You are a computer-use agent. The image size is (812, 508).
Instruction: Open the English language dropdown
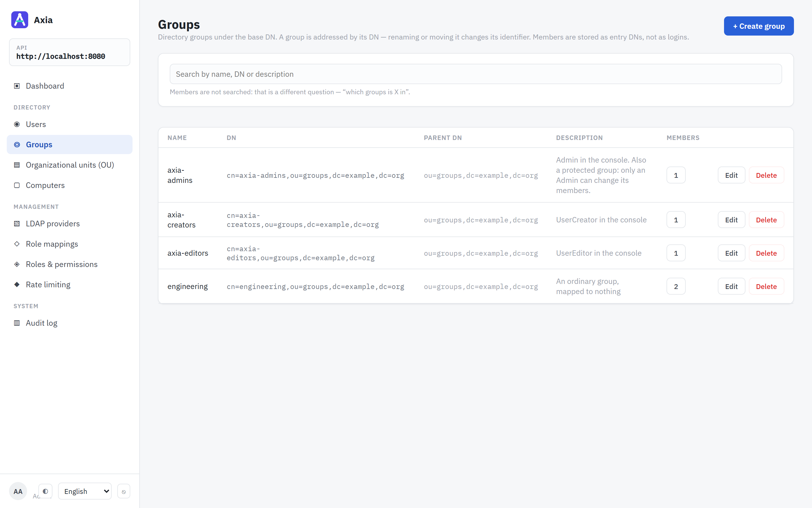pos(85,491)
